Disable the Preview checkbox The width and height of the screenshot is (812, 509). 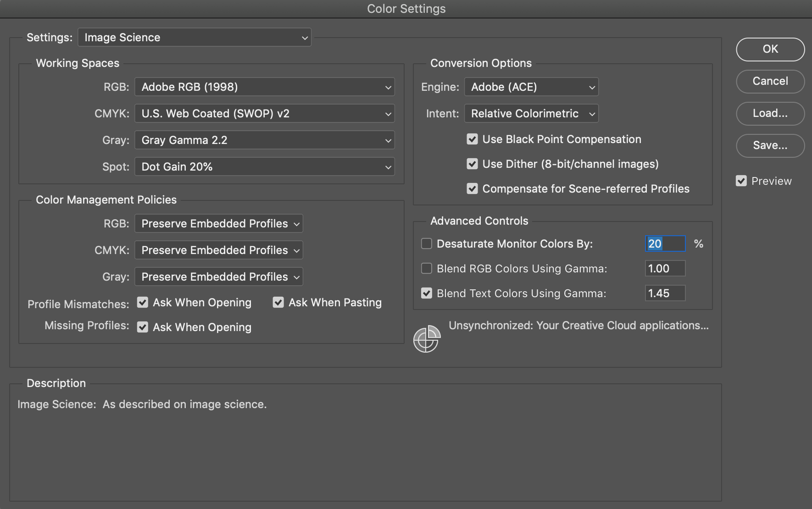741,181
